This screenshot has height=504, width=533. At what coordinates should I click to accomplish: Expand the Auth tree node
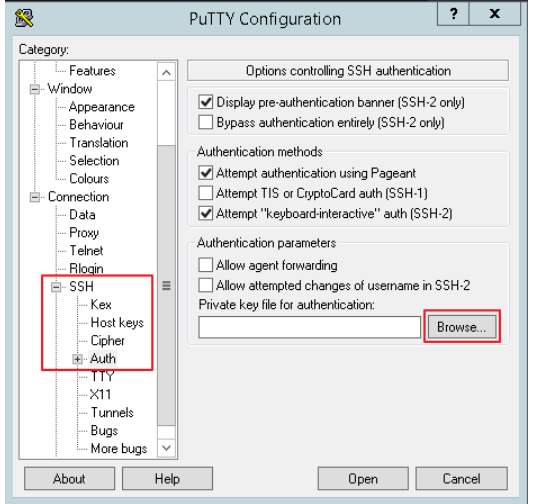78,359
